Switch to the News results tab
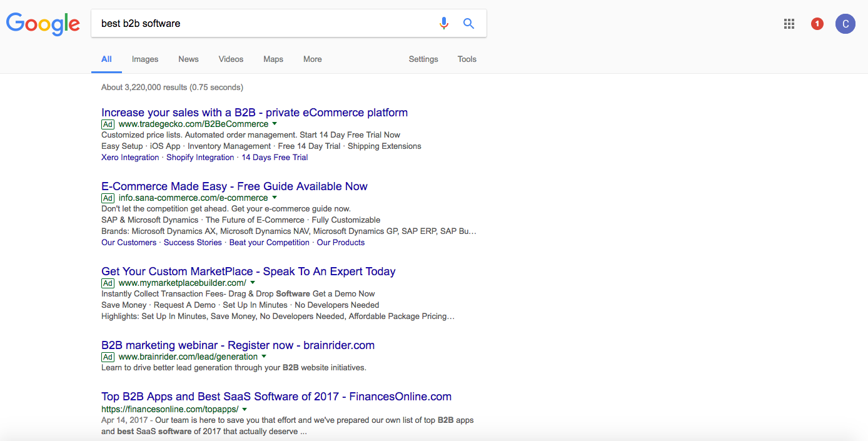 [188, 59]
